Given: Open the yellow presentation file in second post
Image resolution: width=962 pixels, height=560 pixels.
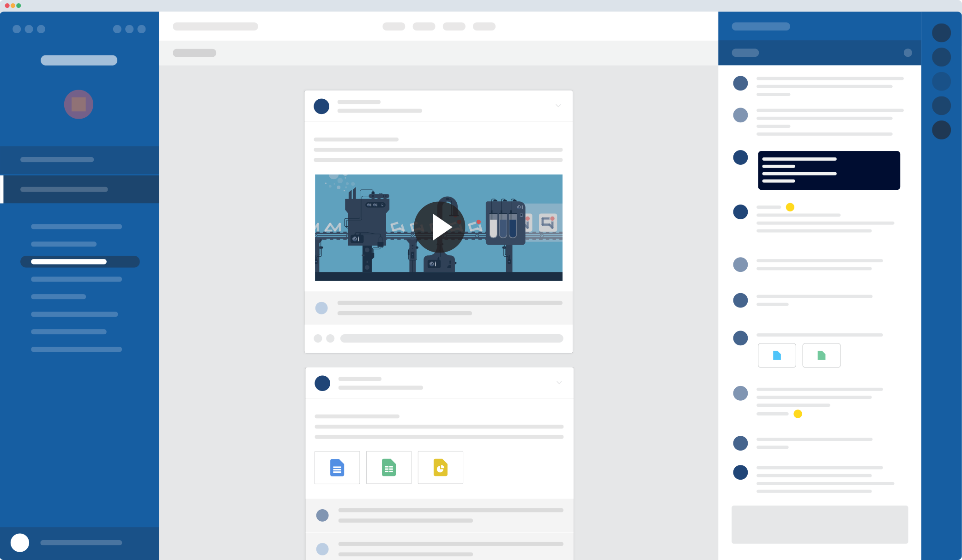Looking at the screenshot, I should 441,468.
